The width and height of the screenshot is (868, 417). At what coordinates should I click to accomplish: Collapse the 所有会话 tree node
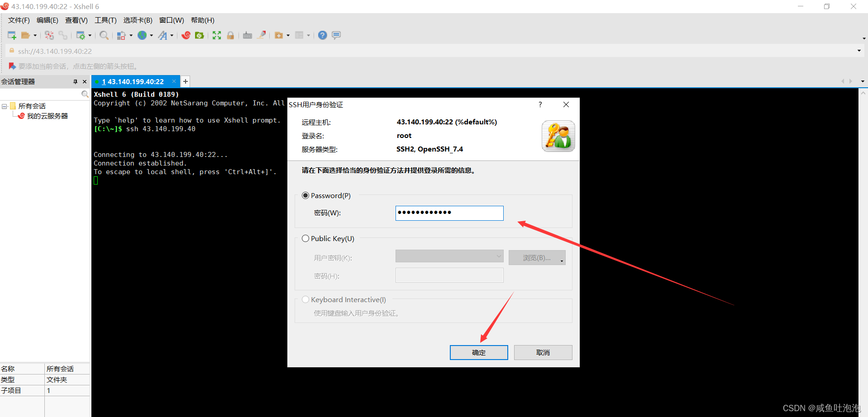[5, 106]
